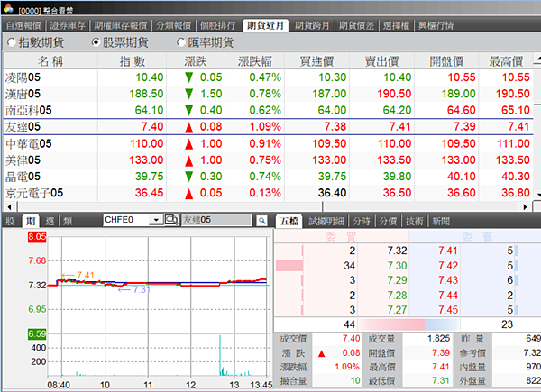Image resolution: width=541 pixels, height=392 pixels.
Task: Sort by the 賣出價 column header
Action: pyautogui.click(x=382, y=61)
